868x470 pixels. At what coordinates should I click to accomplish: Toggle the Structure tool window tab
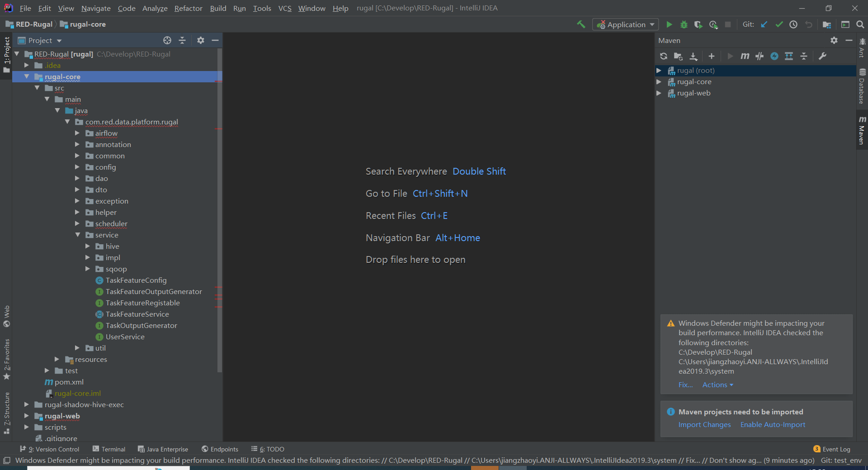6,413
